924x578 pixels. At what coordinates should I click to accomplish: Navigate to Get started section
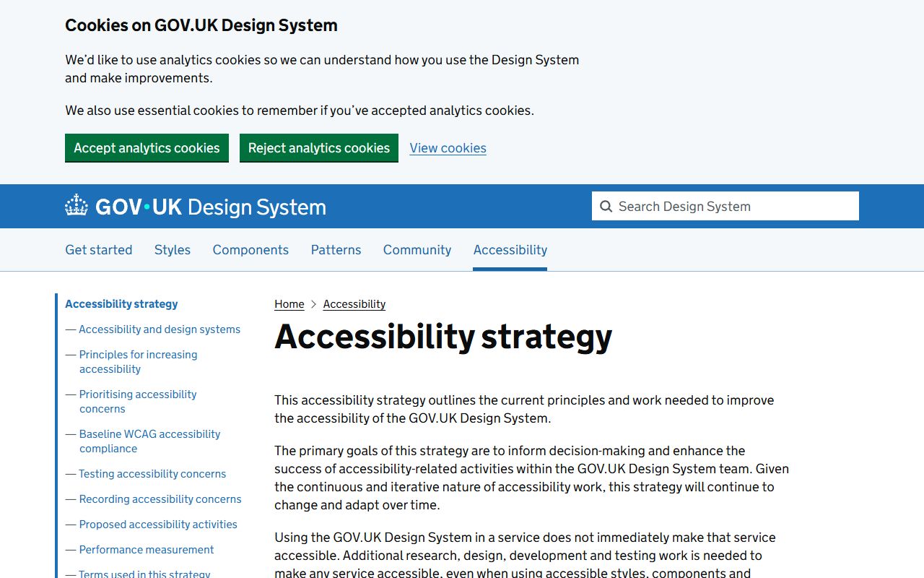coord(98,249)
